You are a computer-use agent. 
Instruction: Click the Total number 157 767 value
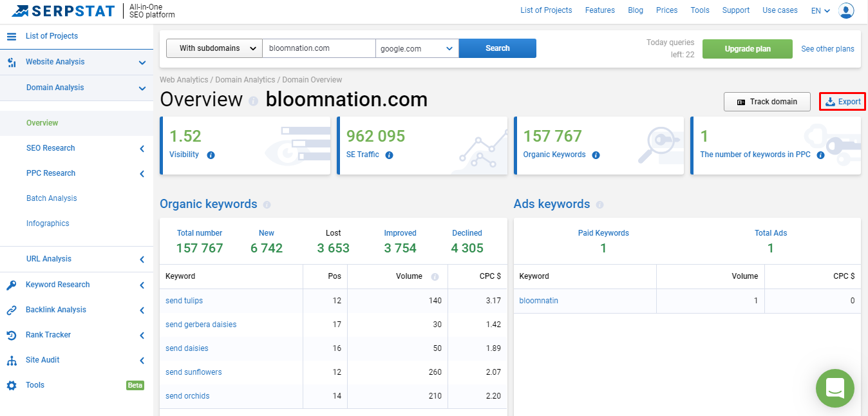coord(200,249)
